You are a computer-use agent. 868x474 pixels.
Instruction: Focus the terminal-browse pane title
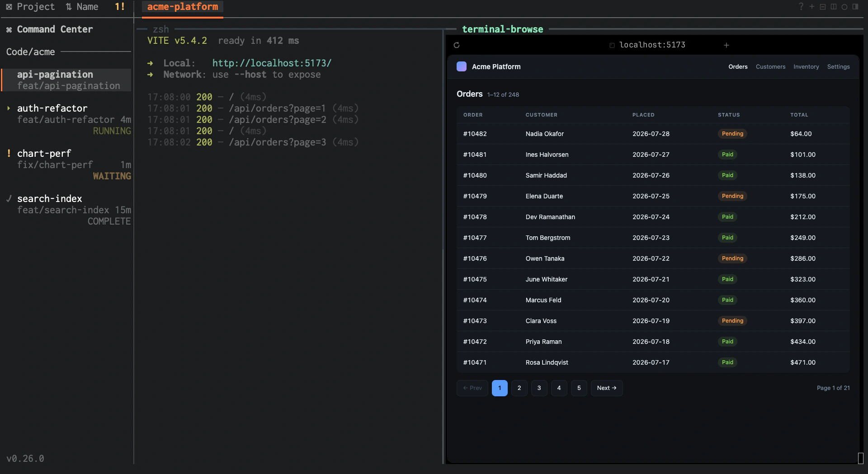tap(503, 29)
